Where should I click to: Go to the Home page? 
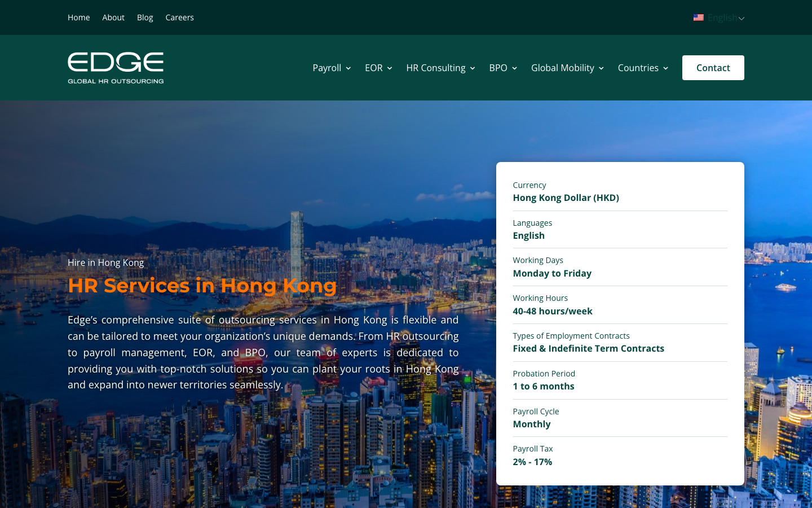point(79,17)
